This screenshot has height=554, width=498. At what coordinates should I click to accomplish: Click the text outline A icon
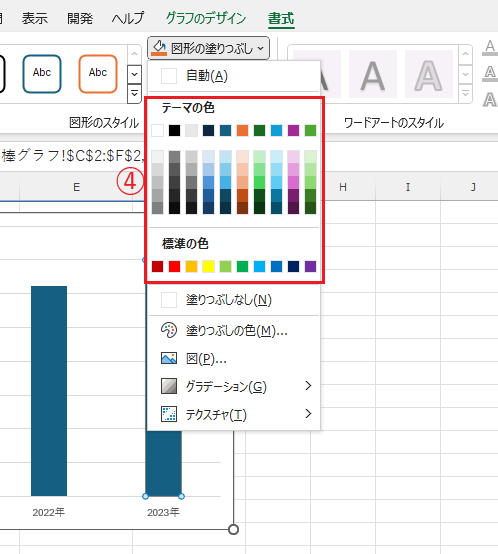pyautogui.click(x=490, y=73)
